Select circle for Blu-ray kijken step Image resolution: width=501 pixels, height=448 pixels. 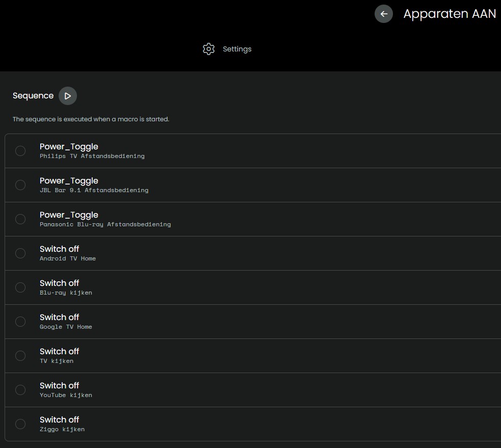point(20,287)
